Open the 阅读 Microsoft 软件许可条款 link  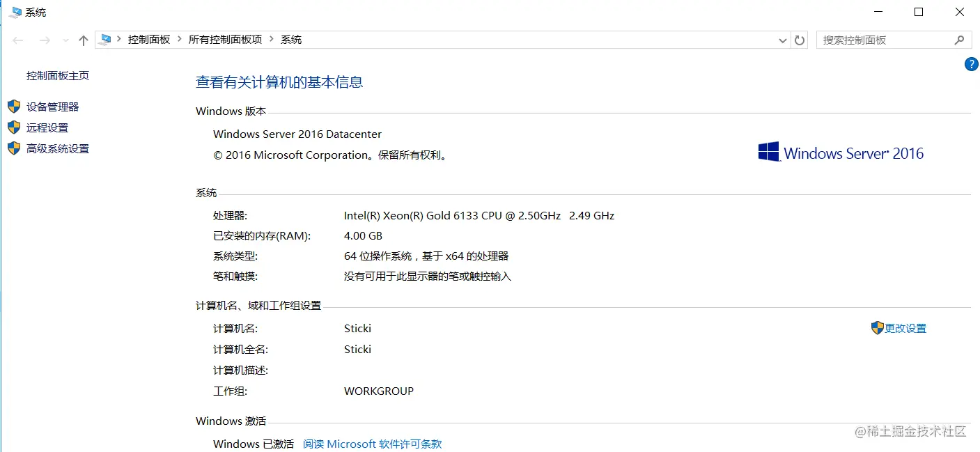pyautogui.click(x=372, y=444)
